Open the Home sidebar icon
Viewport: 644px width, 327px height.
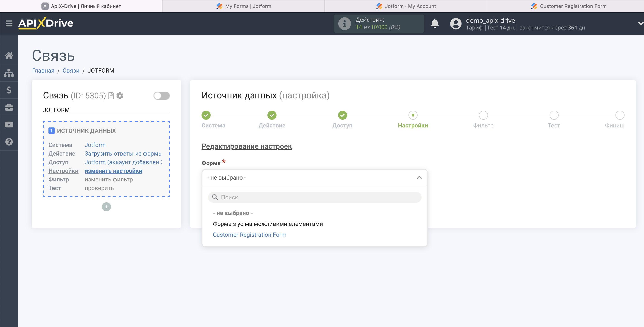tap(9, 55)
